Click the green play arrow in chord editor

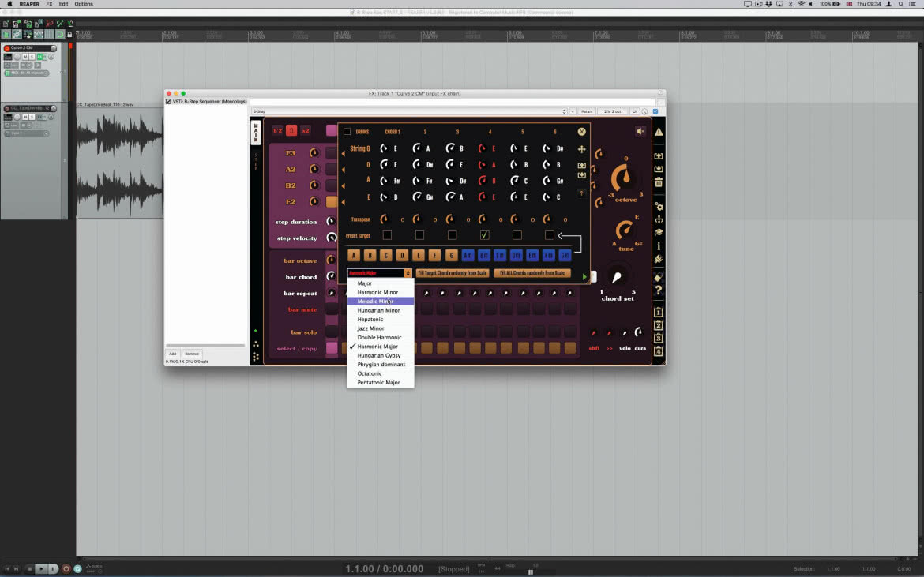pyautogui.click(x=584, y=276)
